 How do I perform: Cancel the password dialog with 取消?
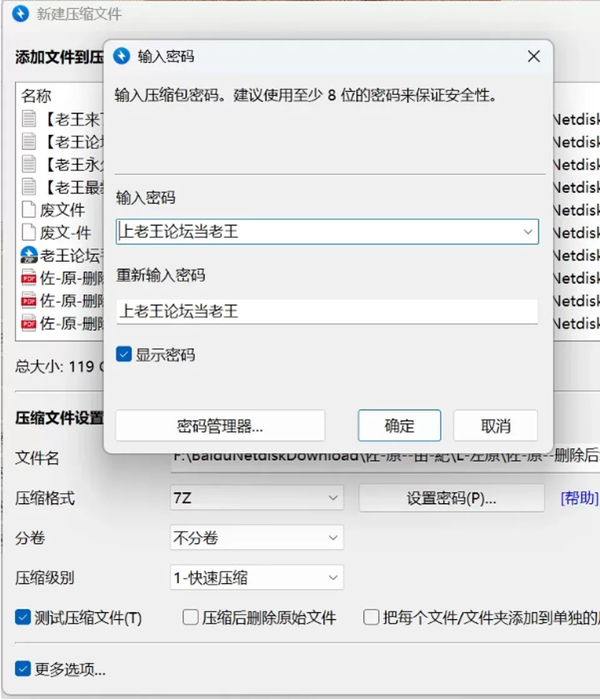tap(496, 426)
